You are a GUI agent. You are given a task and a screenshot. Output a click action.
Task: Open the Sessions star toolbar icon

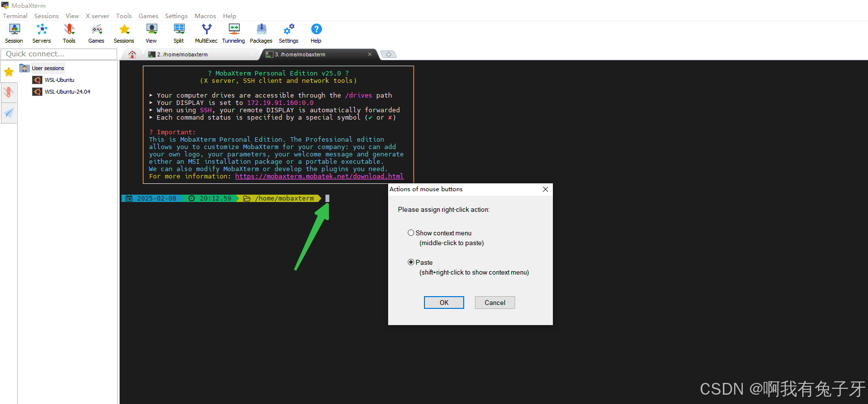tap(124, 29)
